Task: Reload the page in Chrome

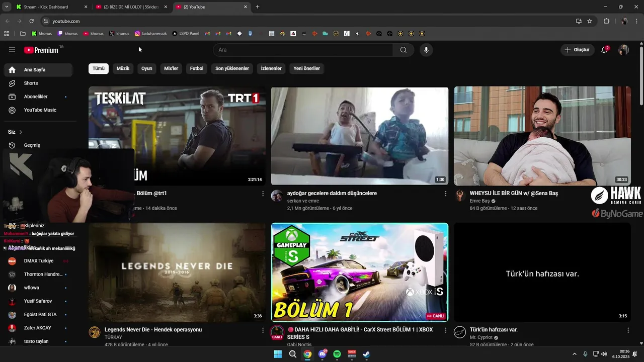Action: (x=31, y=21)
